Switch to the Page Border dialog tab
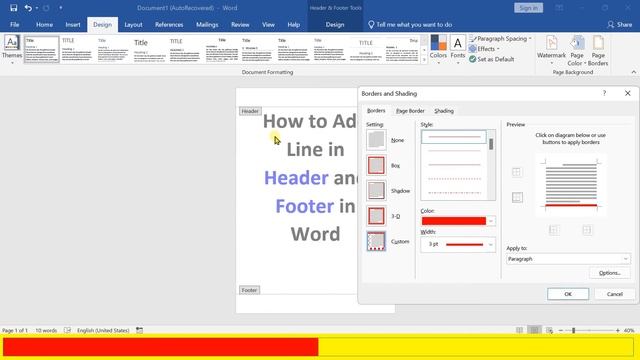This screenshot has height=360, width=640. click(x=410, y=111)
